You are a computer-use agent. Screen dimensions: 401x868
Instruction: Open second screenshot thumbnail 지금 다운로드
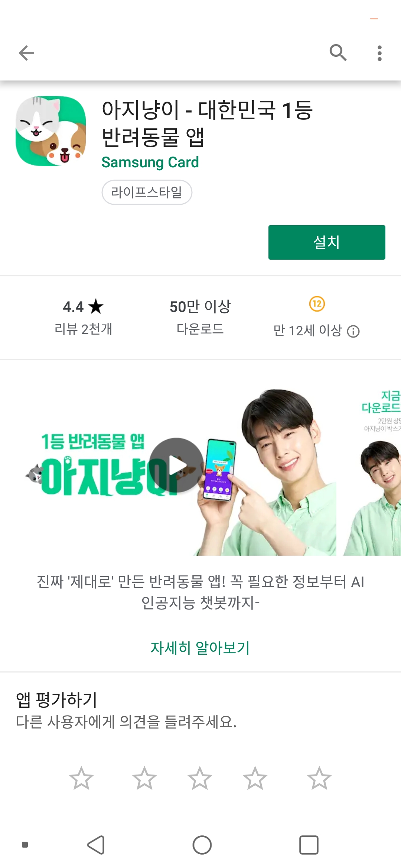[372, 471]
